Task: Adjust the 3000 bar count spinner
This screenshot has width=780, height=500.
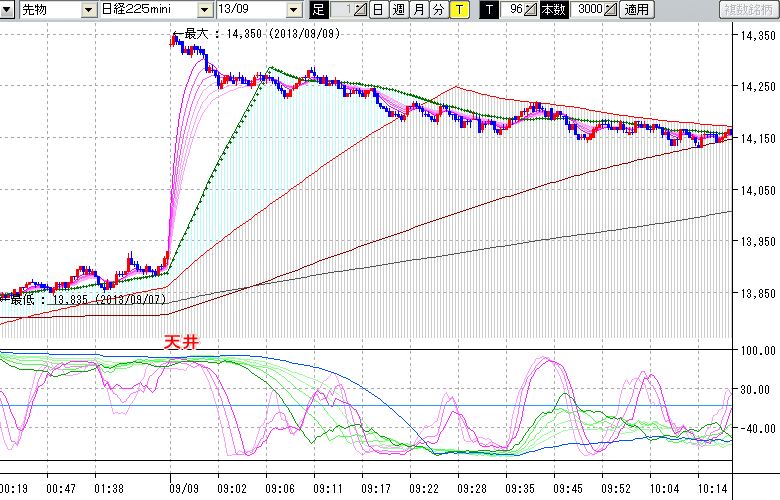Action: (x=611, y=10)
